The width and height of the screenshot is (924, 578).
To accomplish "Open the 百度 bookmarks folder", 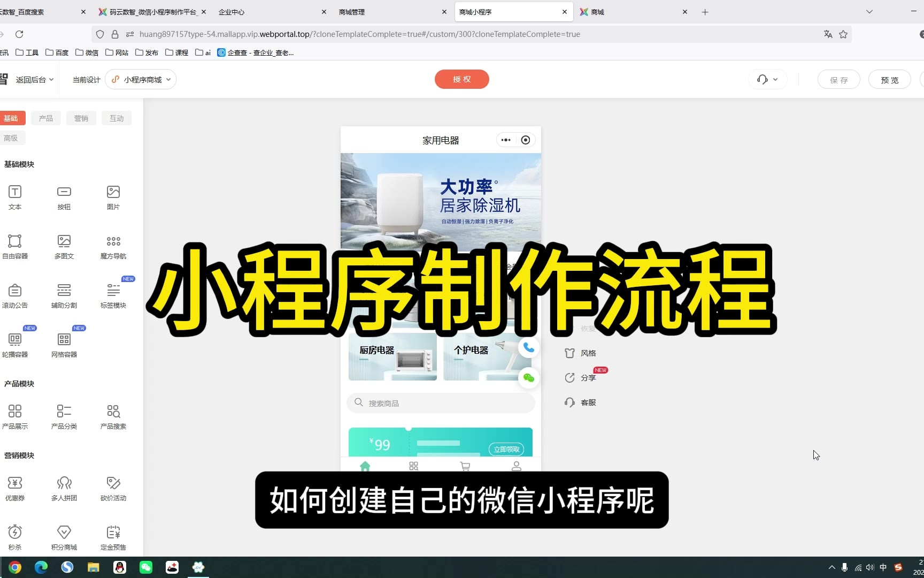I will pos(57,52).
